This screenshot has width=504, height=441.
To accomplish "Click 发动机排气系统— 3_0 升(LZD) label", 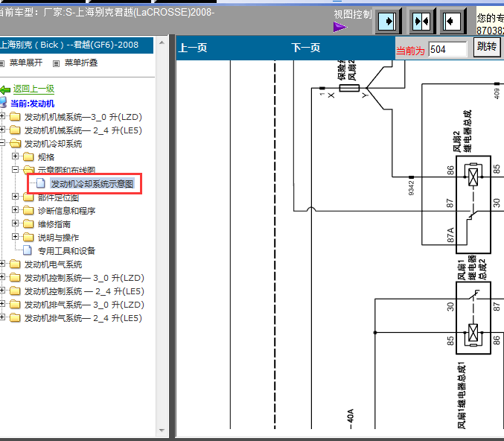I will click(x=84, y=305).
